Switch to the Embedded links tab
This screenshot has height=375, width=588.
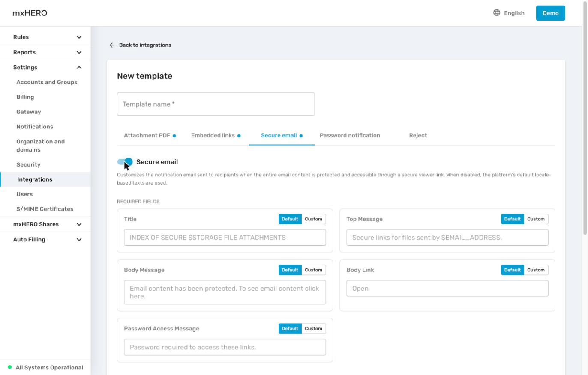[x=216, y=136]
